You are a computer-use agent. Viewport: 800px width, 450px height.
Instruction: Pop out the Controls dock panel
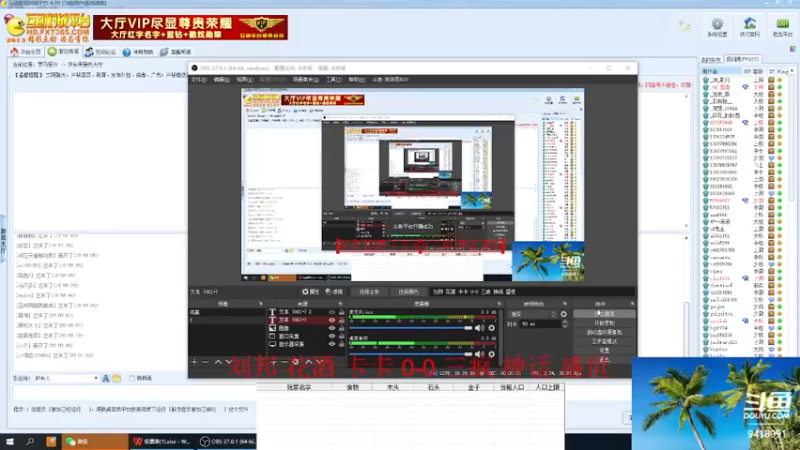pos(632,304)
